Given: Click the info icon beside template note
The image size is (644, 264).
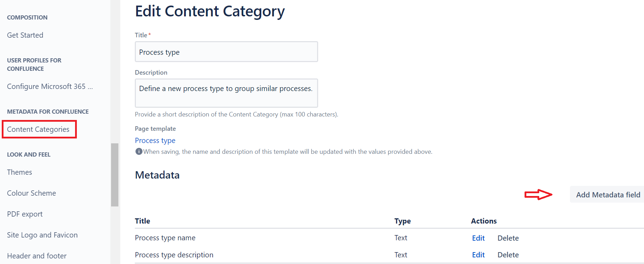Looking at the screenshot, I should (139, 151).
